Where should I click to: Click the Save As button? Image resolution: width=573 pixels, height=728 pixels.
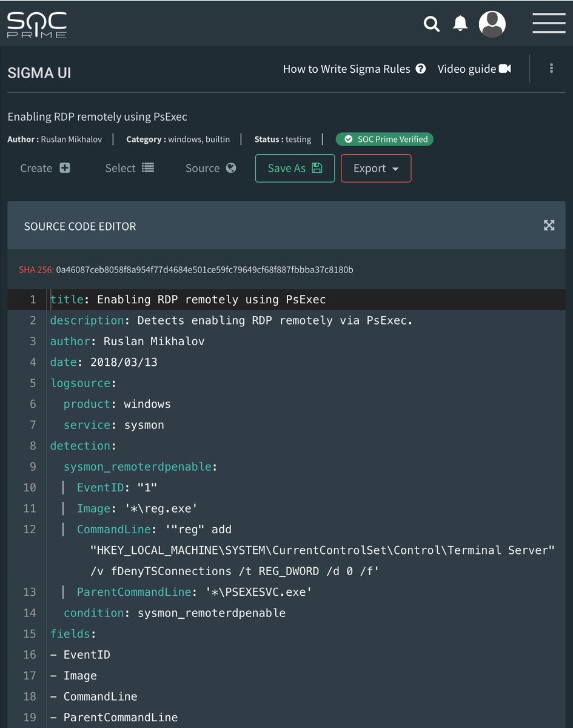pos(295,168)
